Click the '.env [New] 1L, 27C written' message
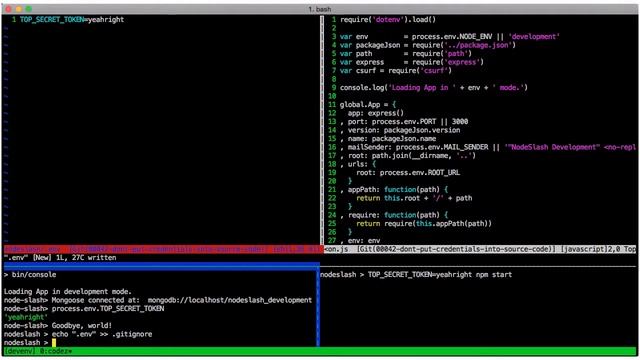This screenshot has height=360, width=640. tap(60, 258)
